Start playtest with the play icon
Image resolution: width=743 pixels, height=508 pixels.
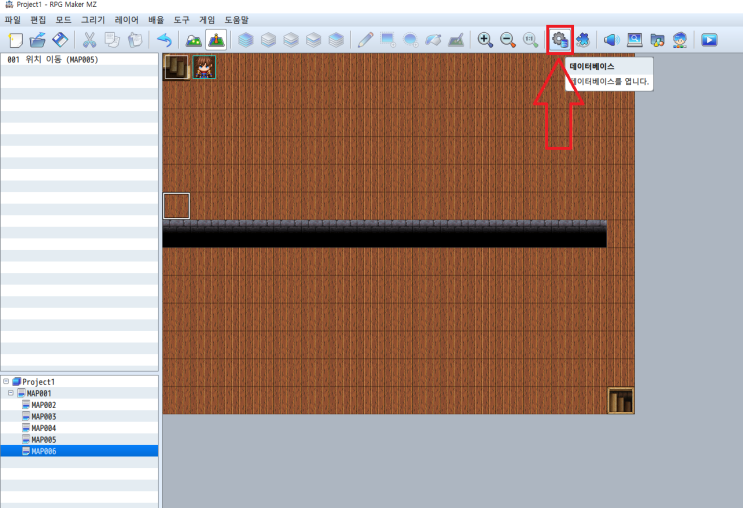[709, 40]
